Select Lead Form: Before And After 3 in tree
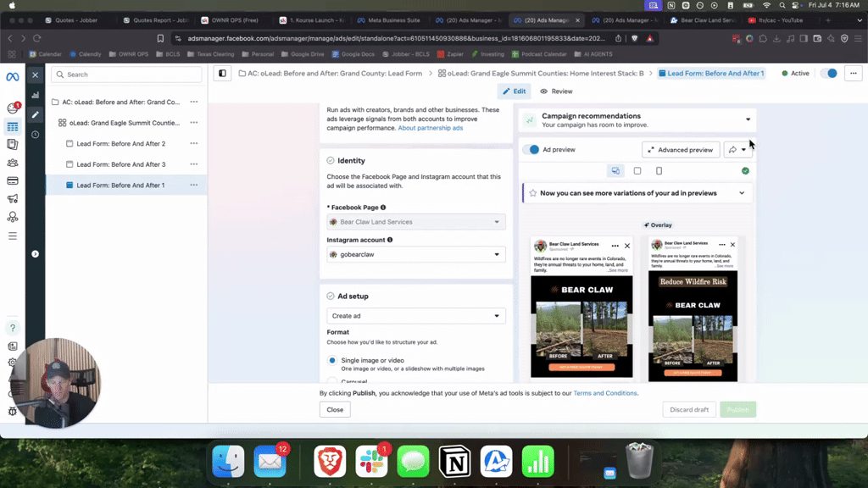This screenshot has width=868, height=488. point(120,164)
